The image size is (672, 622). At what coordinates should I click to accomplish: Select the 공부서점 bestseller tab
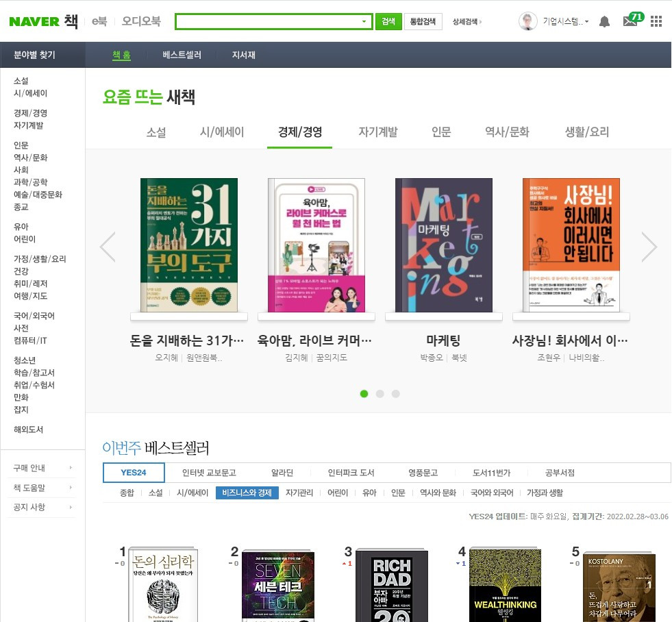pyautogui.click(x=560, y=473)
